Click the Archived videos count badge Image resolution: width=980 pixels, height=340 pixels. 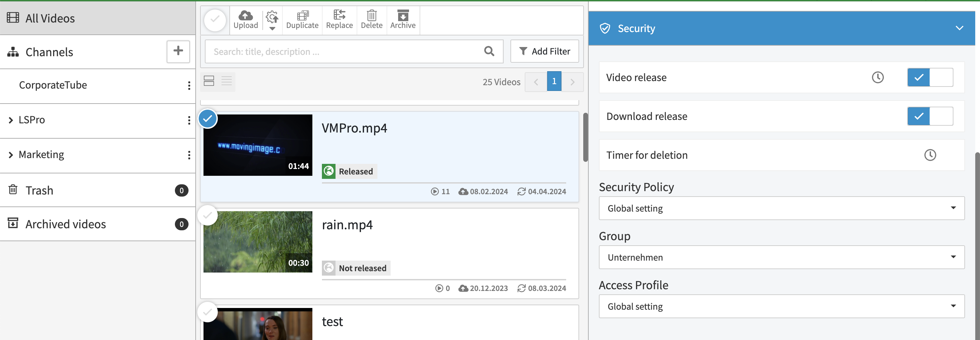(x=181, y=224)
